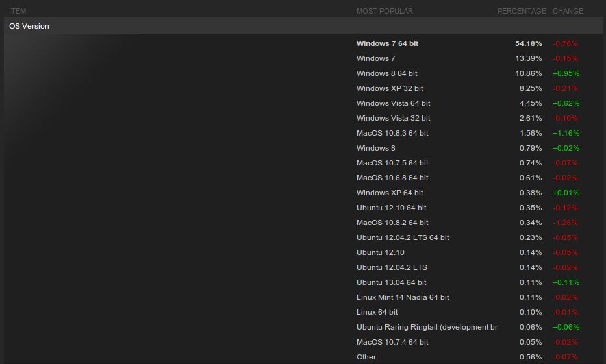Screen dimensions: 606x364
Task: Click the 0.10% percentage value
Action: click(531, 312)
